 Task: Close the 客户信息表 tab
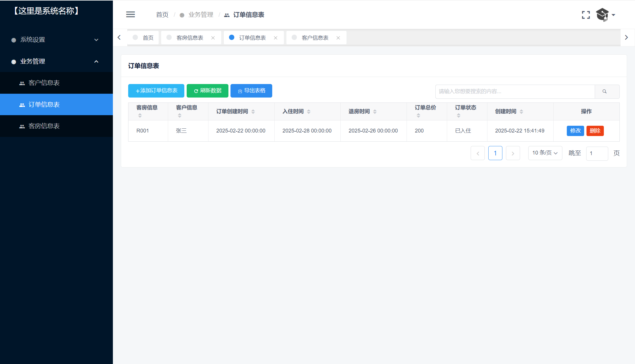pyautogui.click(x=338, y=38)
